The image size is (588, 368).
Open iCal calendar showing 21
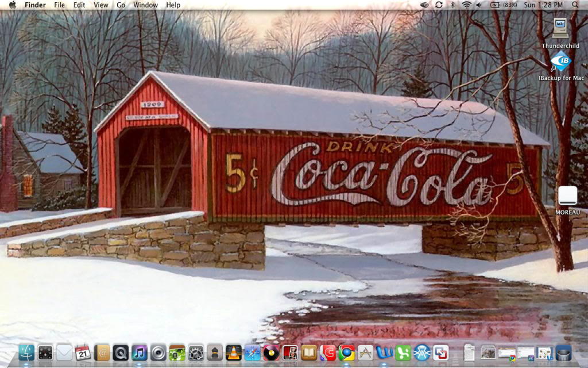(x=83, y=353)
